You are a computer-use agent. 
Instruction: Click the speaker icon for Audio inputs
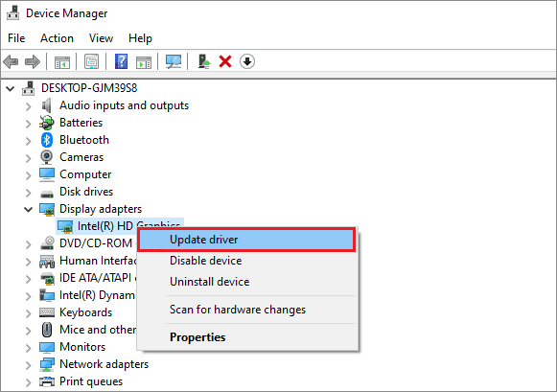47,105
